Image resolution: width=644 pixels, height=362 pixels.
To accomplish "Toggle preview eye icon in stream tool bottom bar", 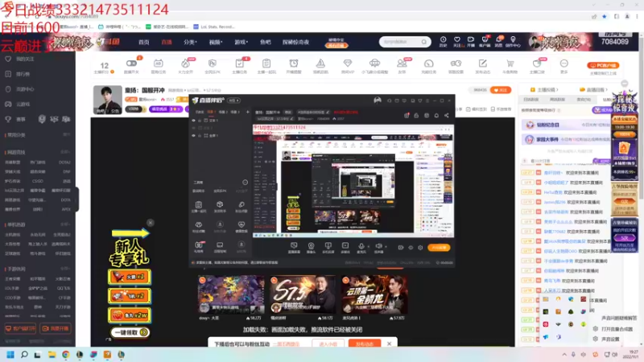I will coord(411,248).
